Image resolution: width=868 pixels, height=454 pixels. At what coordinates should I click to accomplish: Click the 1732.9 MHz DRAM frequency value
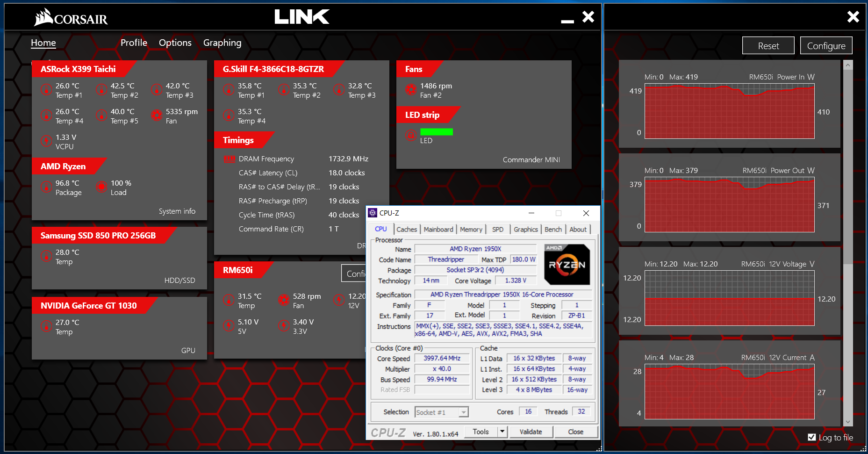click(x=349, y=159)
